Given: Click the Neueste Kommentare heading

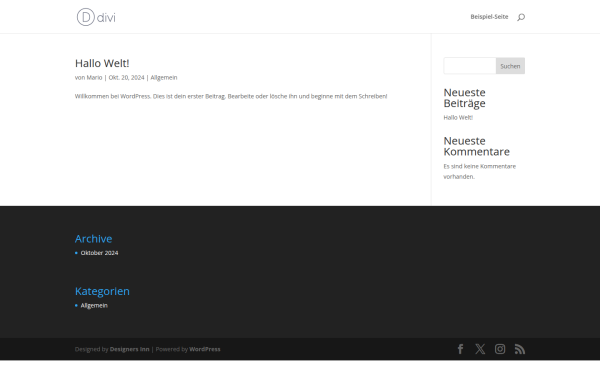Looking at the screenshot, I should click(477, 146).
